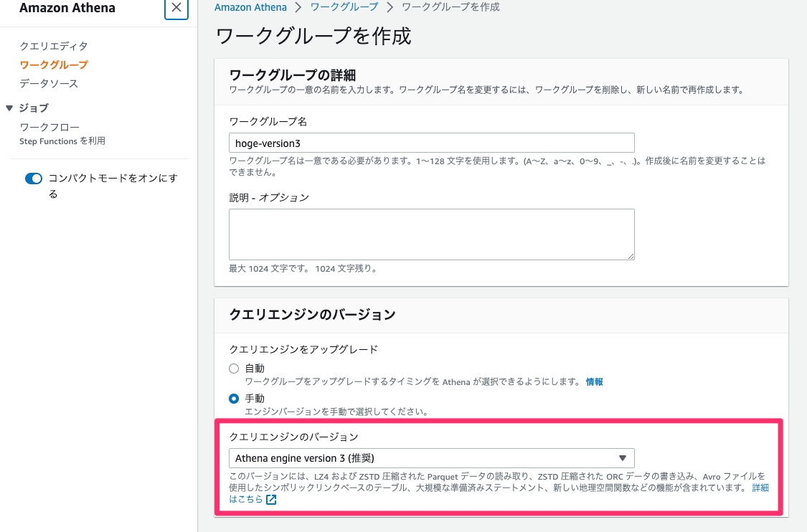807x532 pixels.
Task: Click the ワークグループ名 input with hoge-version3
Action: (431, 143)
